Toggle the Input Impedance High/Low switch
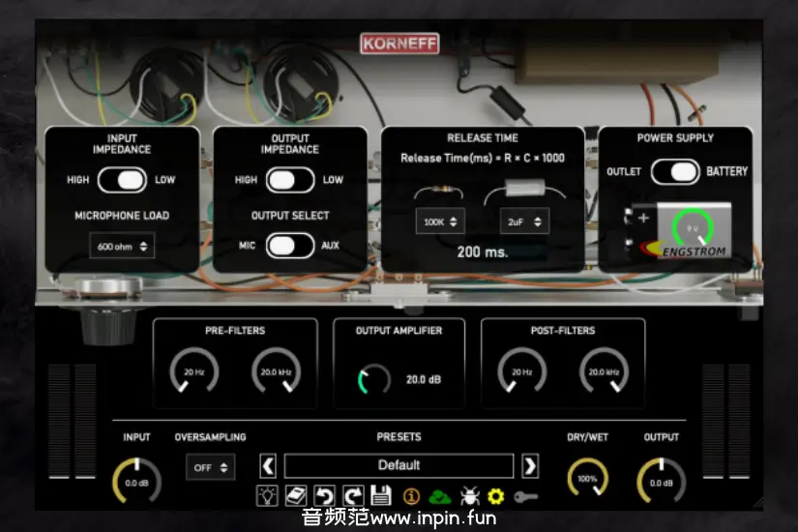Screen dimensions: 798x532 122,180
